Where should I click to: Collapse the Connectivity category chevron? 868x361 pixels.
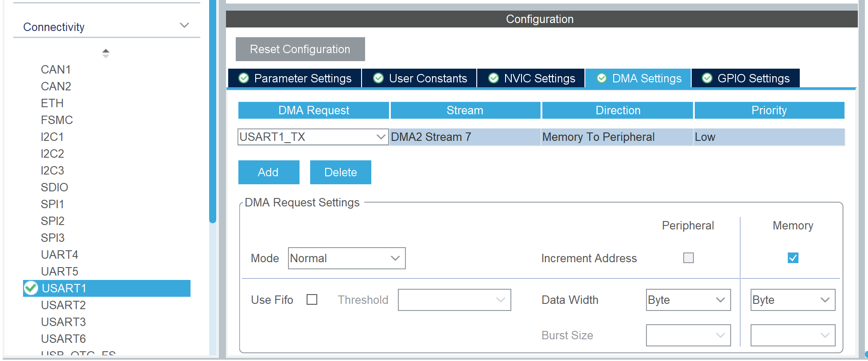coord(184,25)
